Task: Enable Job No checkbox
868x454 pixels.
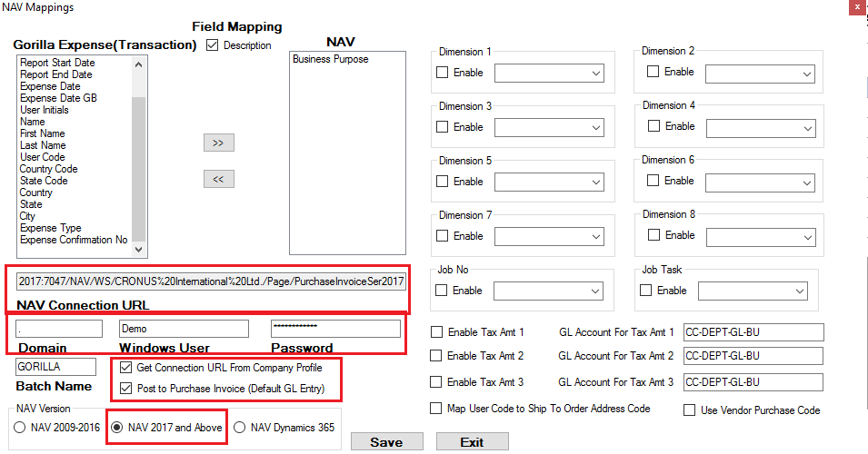Action: (441, 291)
